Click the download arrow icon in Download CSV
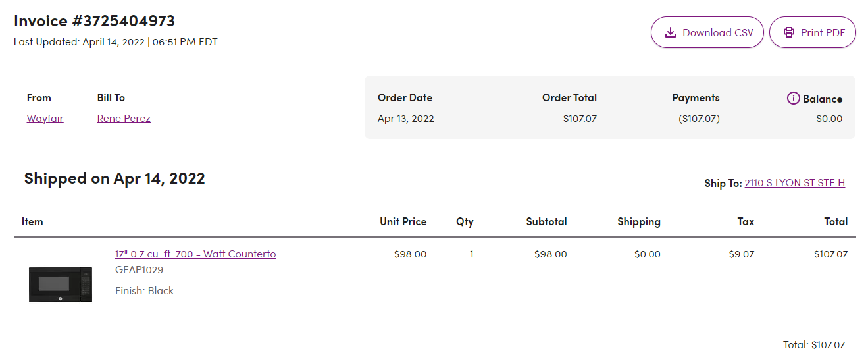This screenshot has height=351, width=868. pos(671,32)
